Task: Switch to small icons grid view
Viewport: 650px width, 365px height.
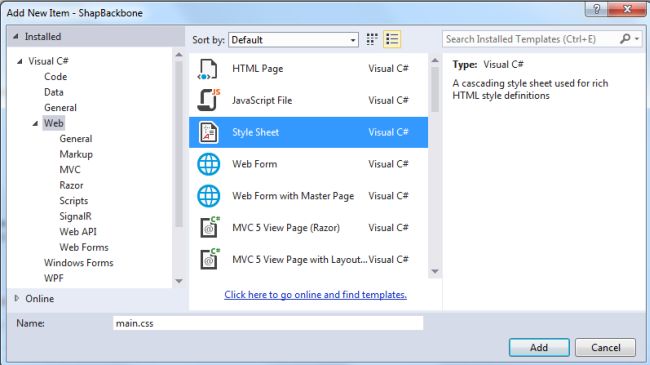Action: pyautogui.click(x=372, y=39)
